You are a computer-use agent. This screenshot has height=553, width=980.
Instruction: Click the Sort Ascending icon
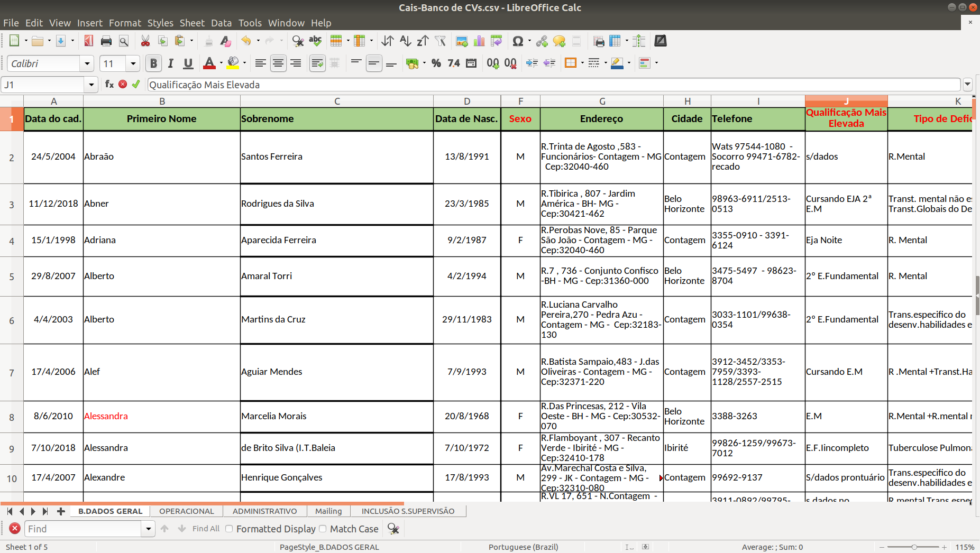405,41
